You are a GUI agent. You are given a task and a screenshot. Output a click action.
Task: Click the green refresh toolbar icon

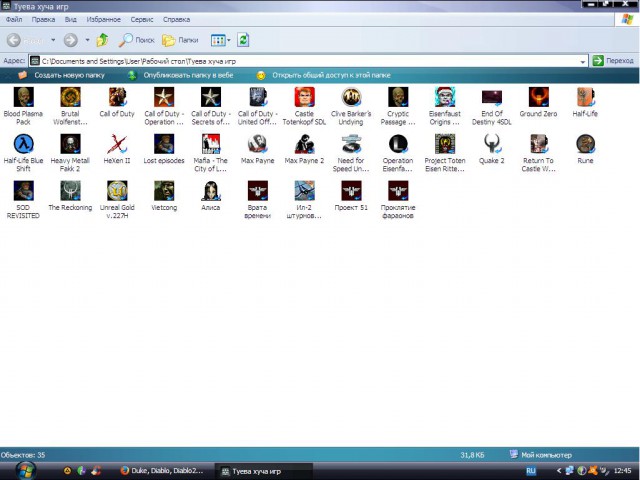point(243,40)
